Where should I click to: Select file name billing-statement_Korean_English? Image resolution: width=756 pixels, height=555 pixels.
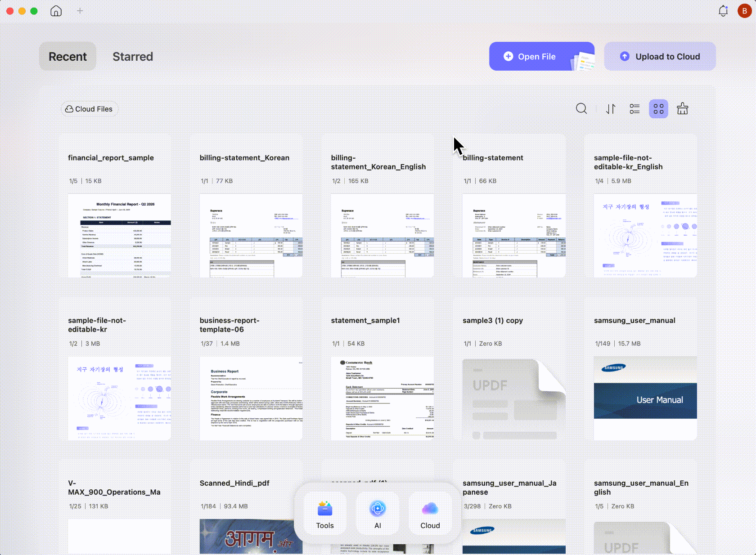378,162
